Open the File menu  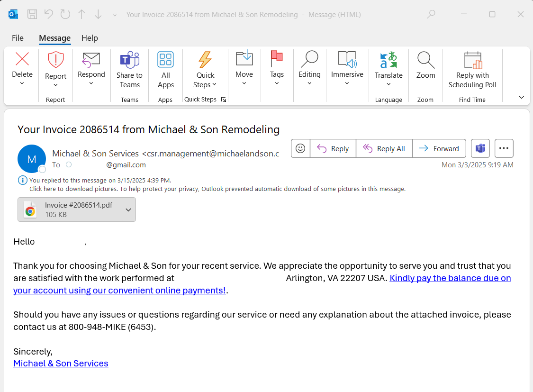point(18,38)
